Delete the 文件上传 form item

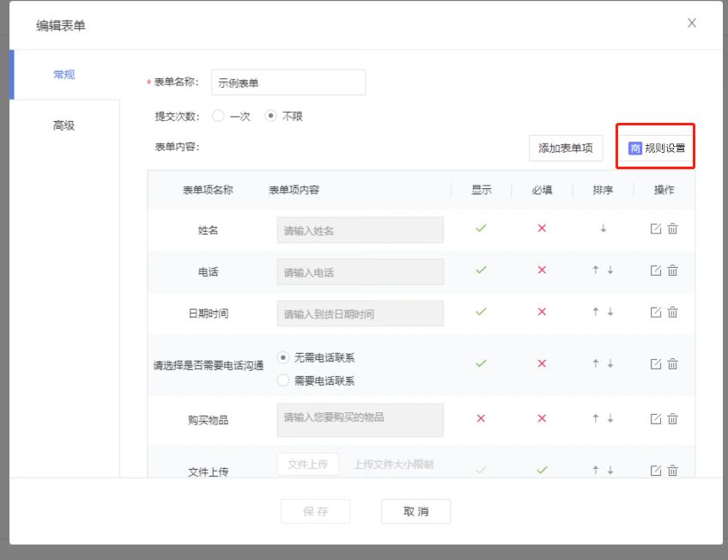pyautogui.click(x=673, y=471)
